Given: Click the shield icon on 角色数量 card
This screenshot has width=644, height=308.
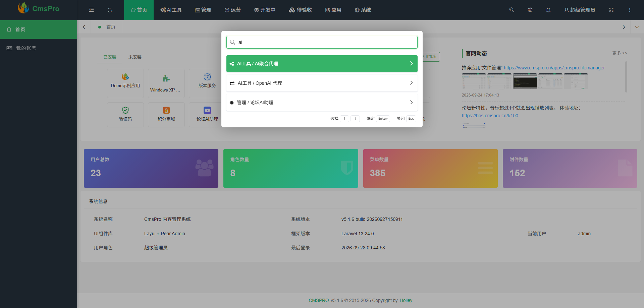Looking at the screenshot, I should (347, 168).
